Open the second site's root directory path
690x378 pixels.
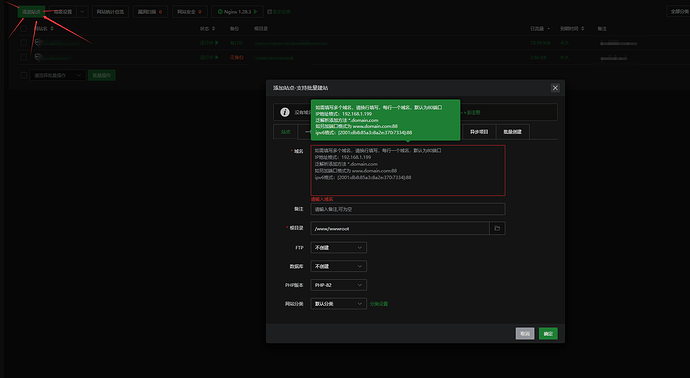(274, 58)
